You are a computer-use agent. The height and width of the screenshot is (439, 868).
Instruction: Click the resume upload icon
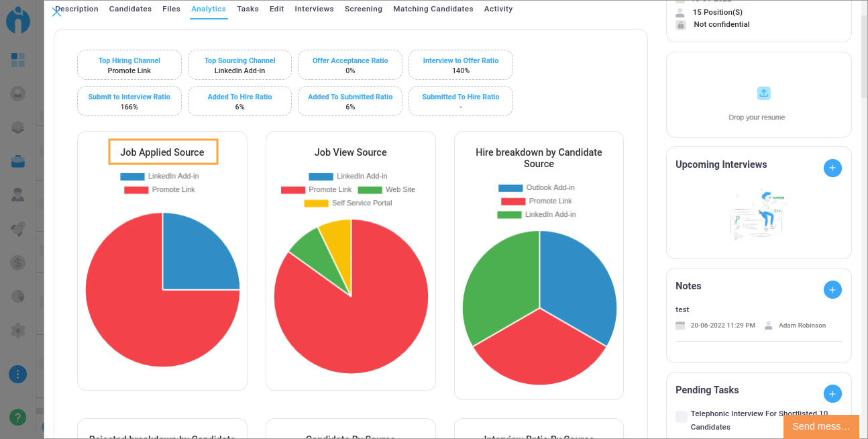pyautogui.click(x=763, y=93)
